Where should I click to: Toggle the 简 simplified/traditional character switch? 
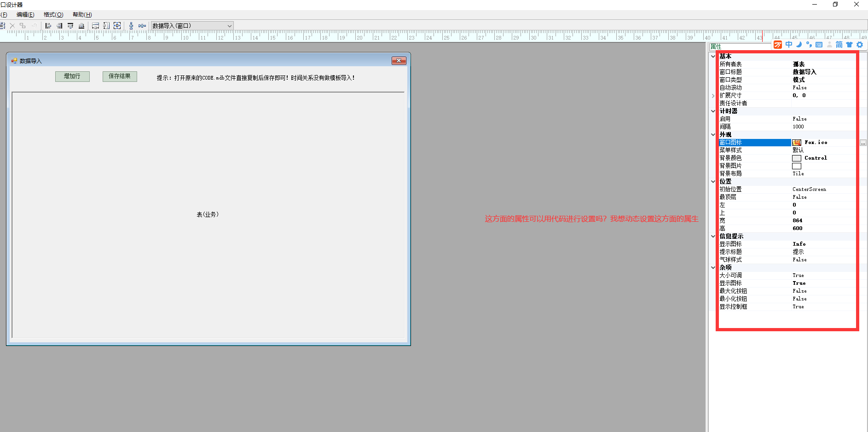click(839, 45)
